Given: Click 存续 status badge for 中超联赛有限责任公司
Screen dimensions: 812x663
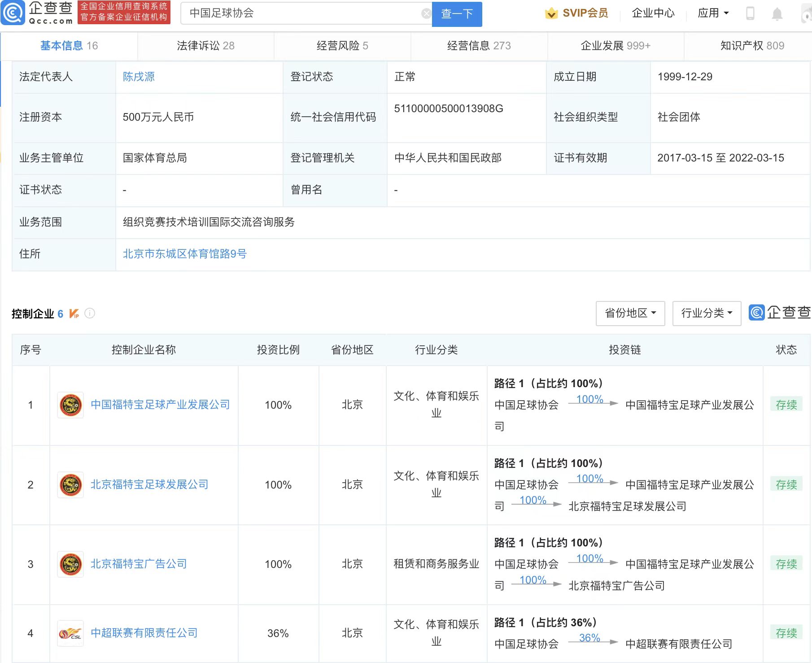Looking at the screenshot, I should coord(786,633).
